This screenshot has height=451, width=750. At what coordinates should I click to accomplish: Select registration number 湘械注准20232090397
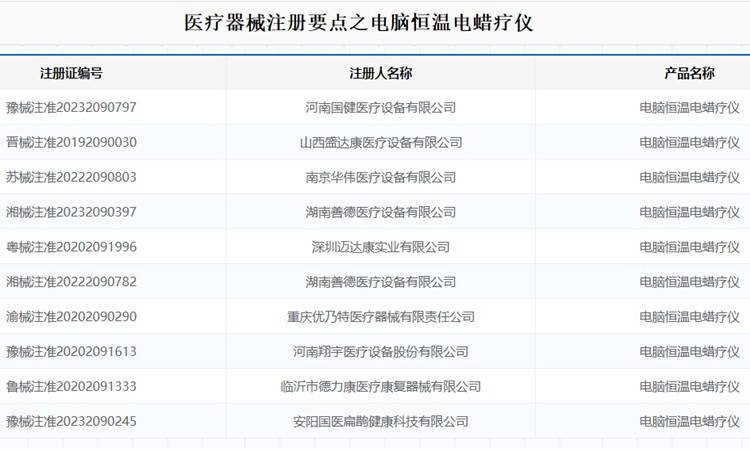click(x=71, y=212)
